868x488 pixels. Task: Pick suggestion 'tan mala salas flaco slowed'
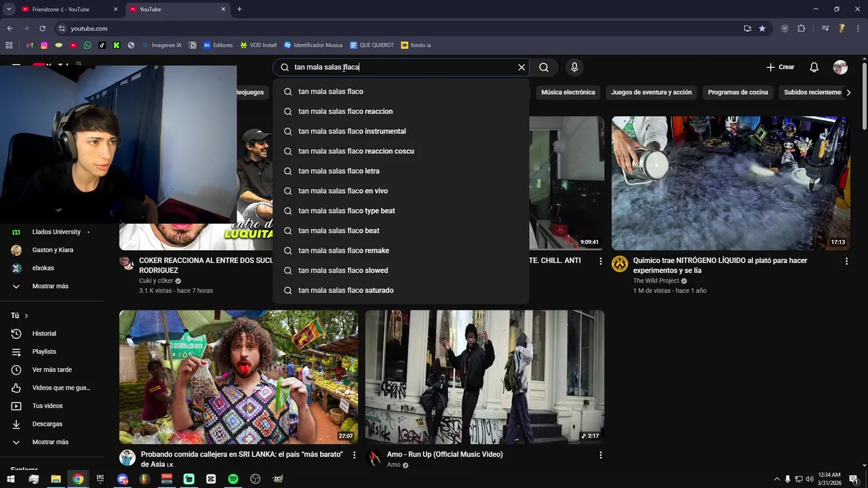[x=401, y=270]
